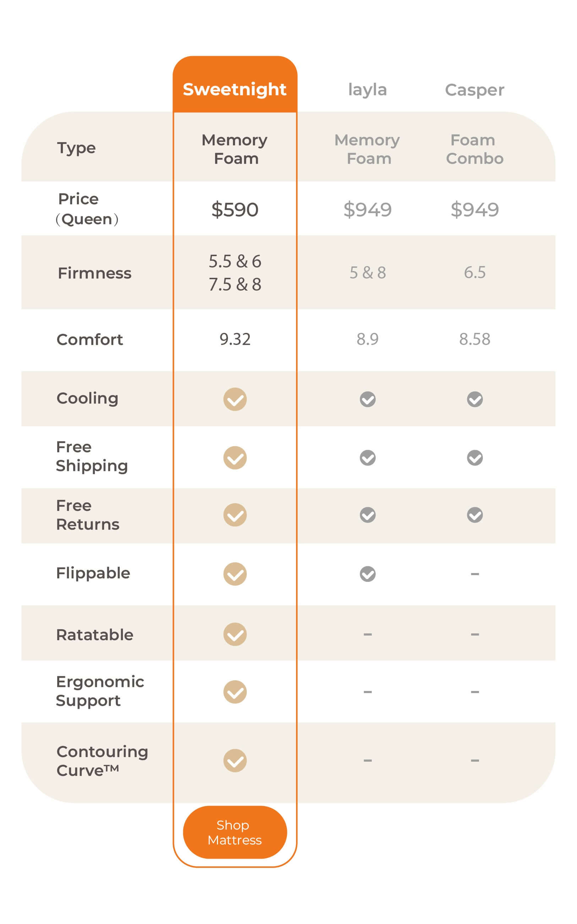The image size is (577, 924).
Task: Click Casper's Free Returns checkmark
Action: tap(475, 515)
